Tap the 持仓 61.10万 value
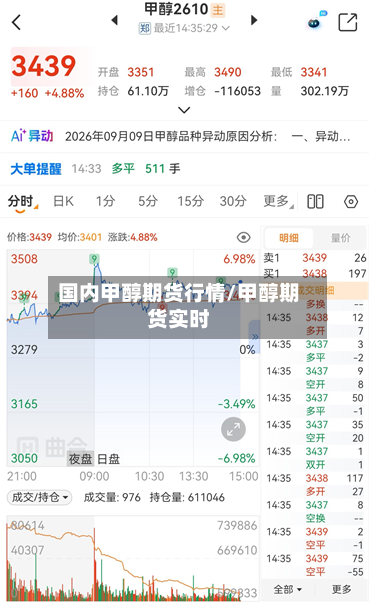Screen dimensions: 377x615 point(148,91)
